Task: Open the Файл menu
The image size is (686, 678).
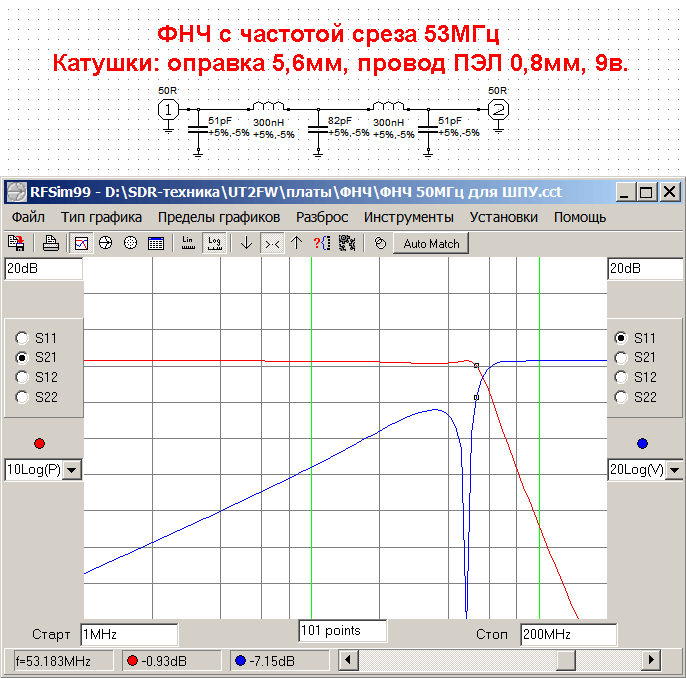Action: click(x=28, y=217)
